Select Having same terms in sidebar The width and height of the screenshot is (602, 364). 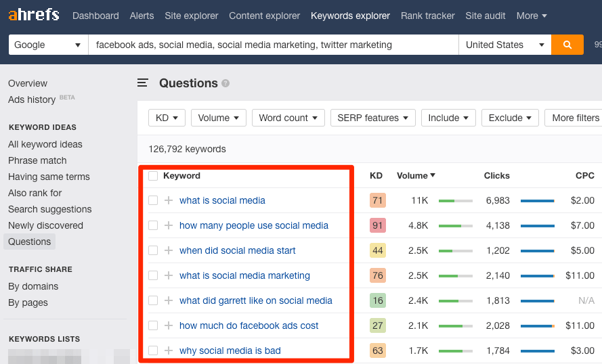click(x=49, y=177)
